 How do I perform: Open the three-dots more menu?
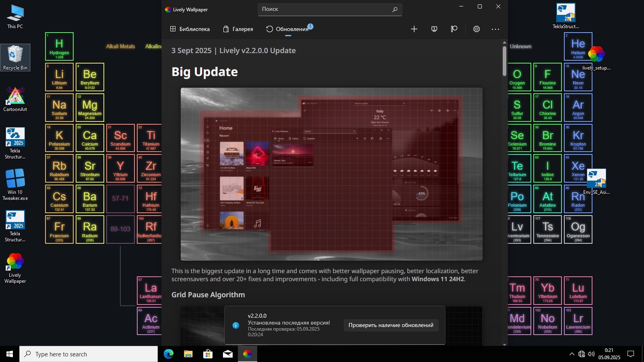(495, 29)
